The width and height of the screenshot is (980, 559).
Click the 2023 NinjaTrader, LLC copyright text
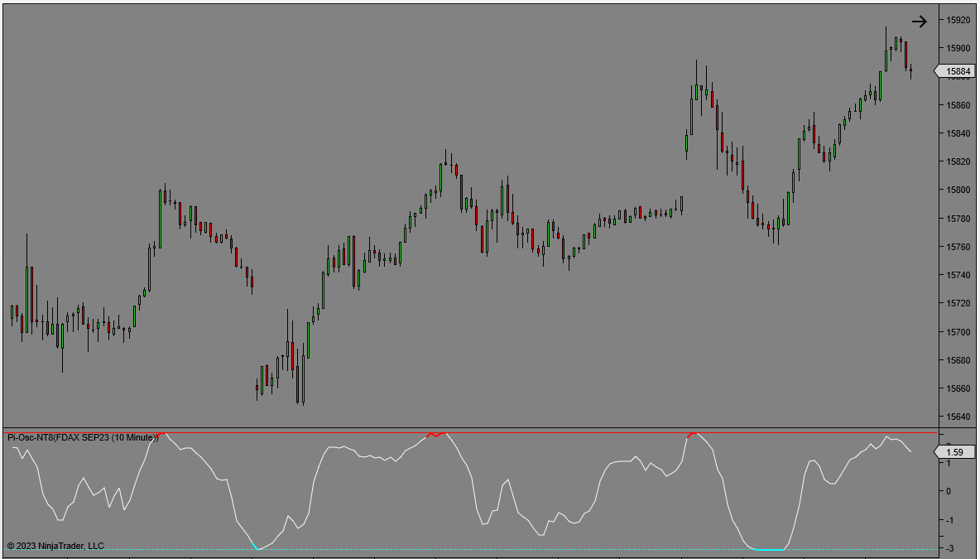[x=52, y=546]
